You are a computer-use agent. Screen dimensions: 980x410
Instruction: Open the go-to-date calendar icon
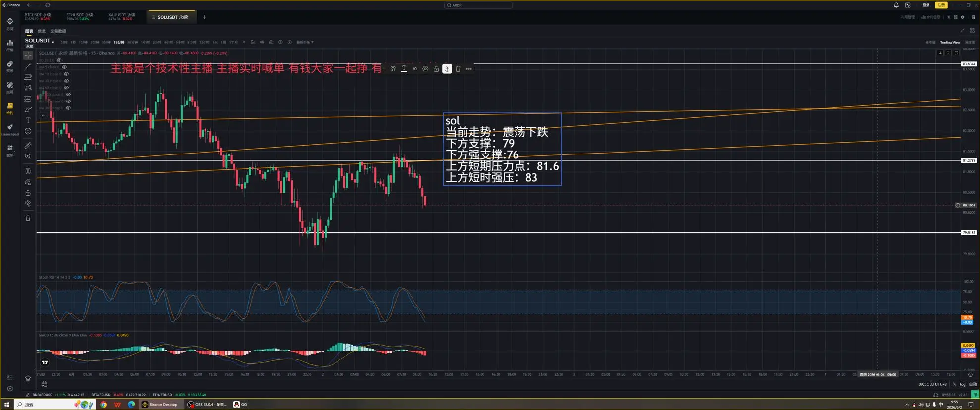pyautogui.click(x=44, y=384)
